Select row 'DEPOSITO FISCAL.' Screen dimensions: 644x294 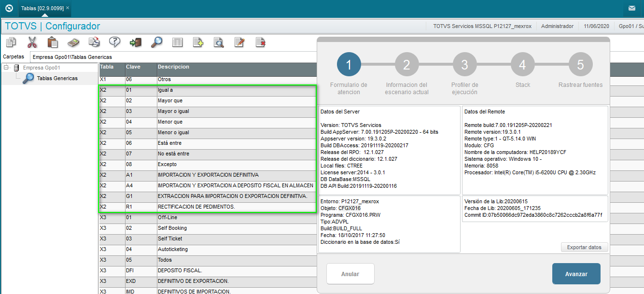(208, 270)
